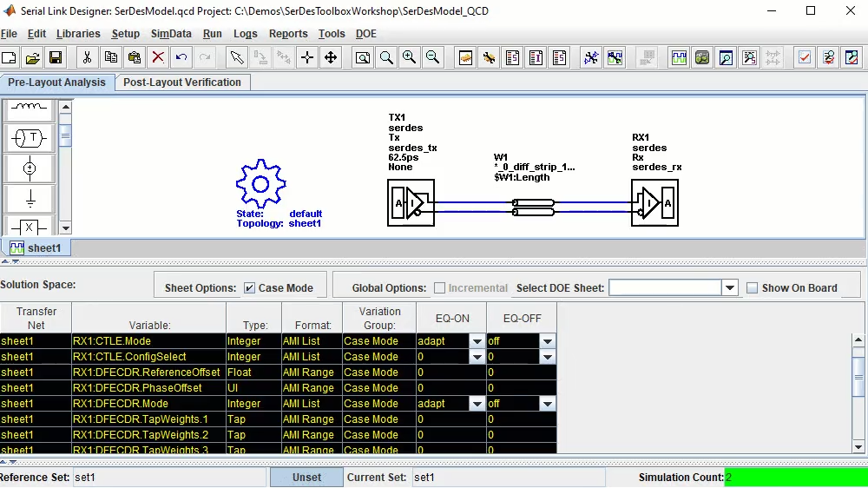The height and width of the screenshot is (488, 868).
Task: Select the ground symbol in the palette
Action: 30,198
